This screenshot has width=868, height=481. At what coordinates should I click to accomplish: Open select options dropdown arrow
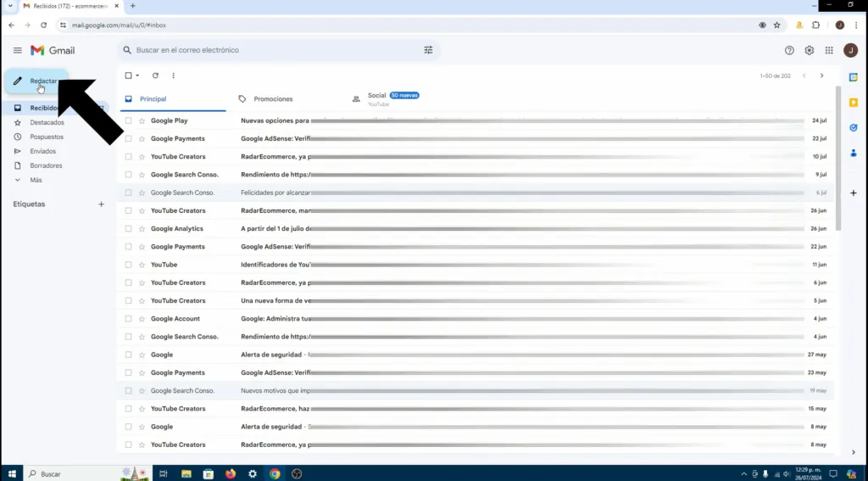[x=137, y=76]
